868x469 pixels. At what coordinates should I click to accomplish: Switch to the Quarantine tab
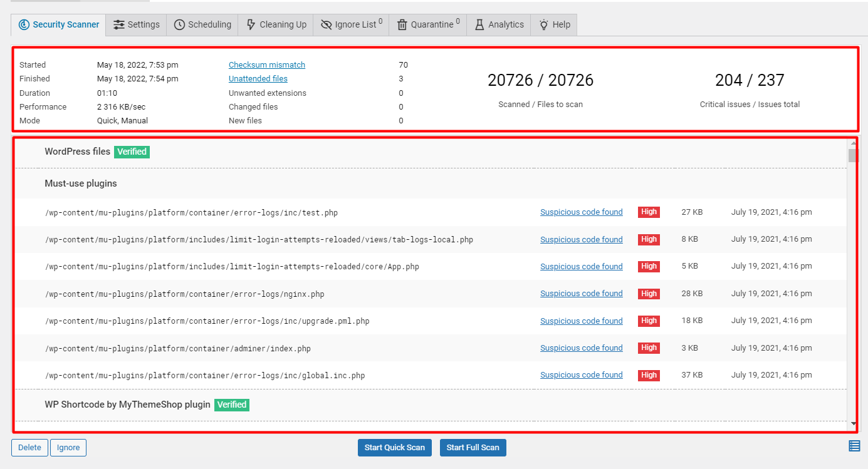pos(427,24)
